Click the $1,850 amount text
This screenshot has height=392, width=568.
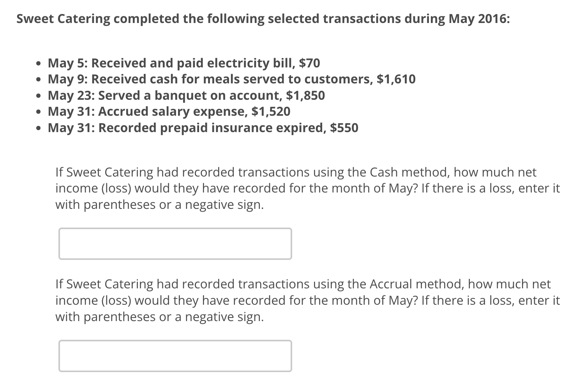(x=306, y=95)
